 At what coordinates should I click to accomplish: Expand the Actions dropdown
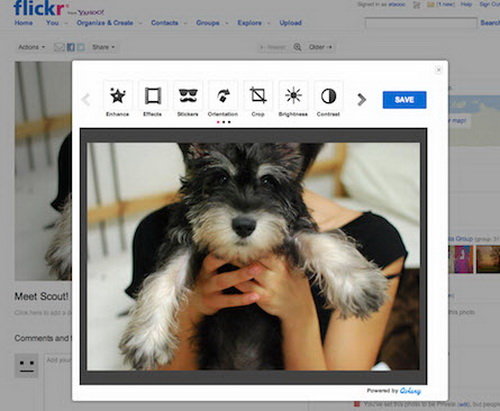tap(32, 47)
